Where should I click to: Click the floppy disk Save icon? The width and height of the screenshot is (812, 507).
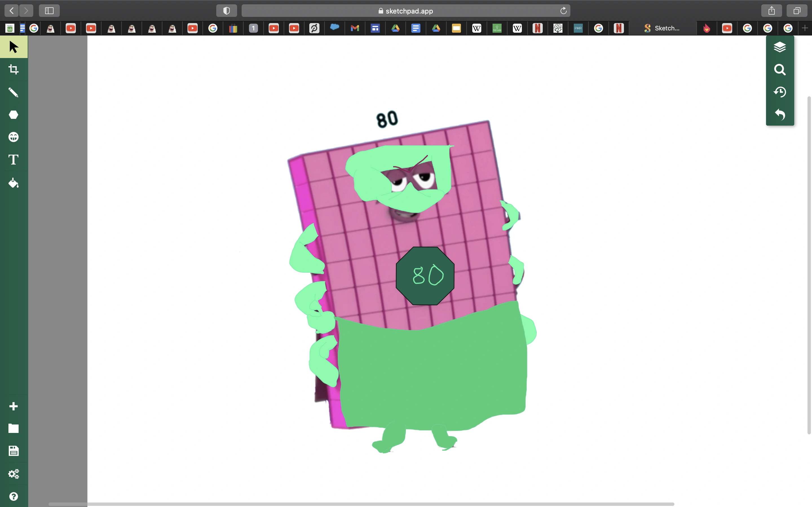tap(14, 451)
